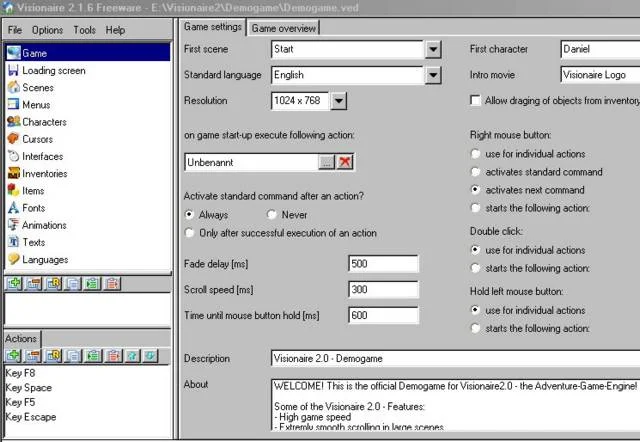This screenshot has height=442, width=640.
Task: Click remove (minus) icon in object toolbar above Actions
Action: coord(33,283)
